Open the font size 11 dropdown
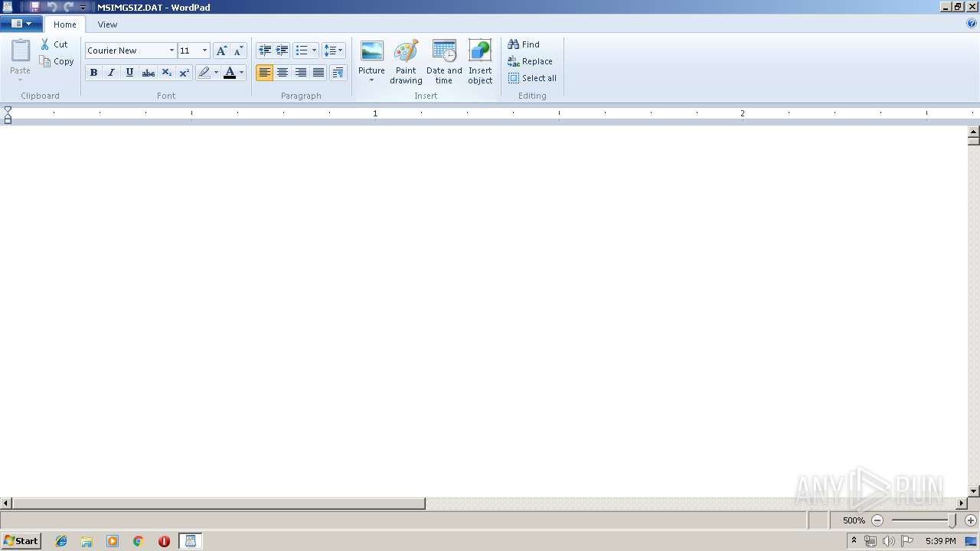The image size is (980, 551). coord(204,51)
